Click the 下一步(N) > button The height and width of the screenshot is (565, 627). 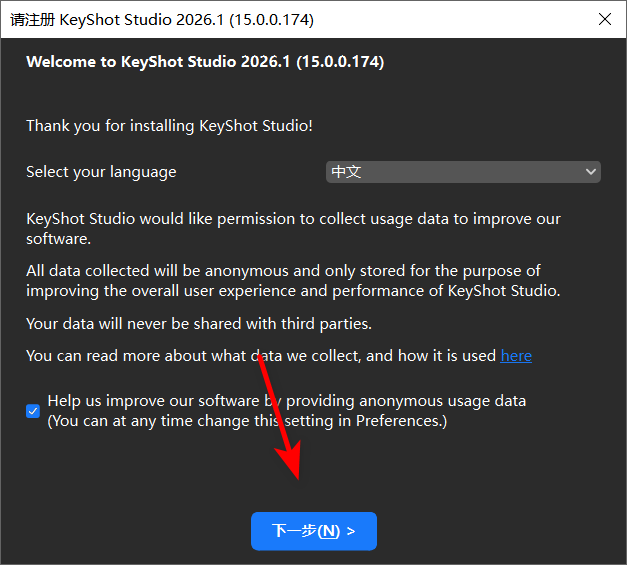coord(314,531)
